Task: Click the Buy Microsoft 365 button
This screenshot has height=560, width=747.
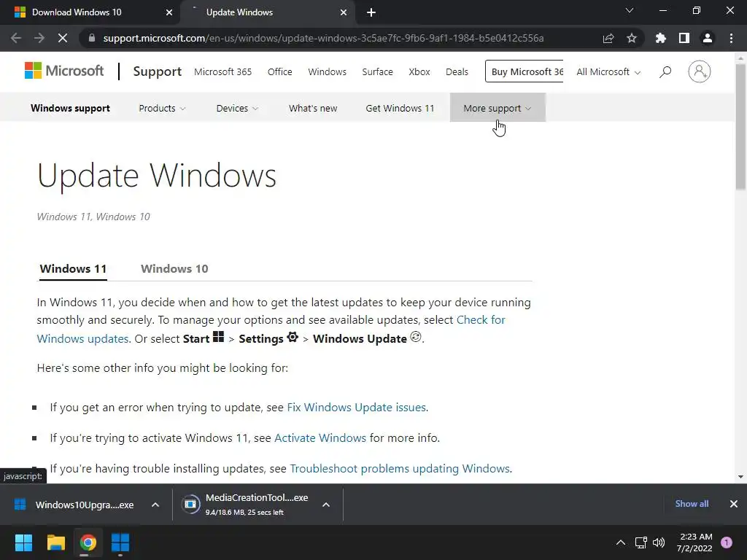Action: pos(524,71)
